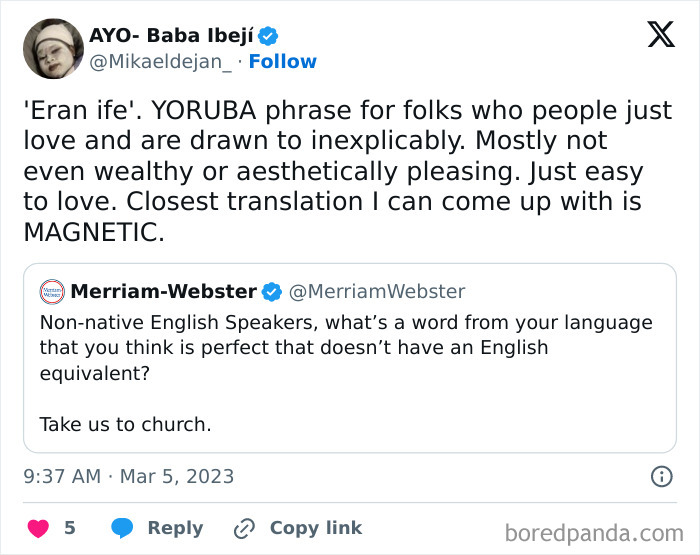This screenshot has height=555, width=700.
Task: Open AYO- Baba Ibejí profile picture
Action: tap(52, 49)
